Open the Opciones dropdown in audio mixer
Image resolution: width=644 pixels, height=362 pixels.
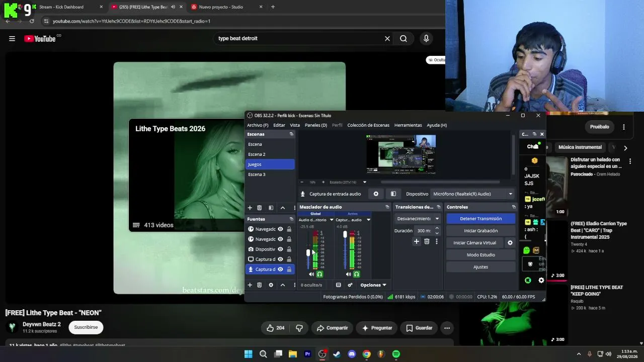point(373,285)
